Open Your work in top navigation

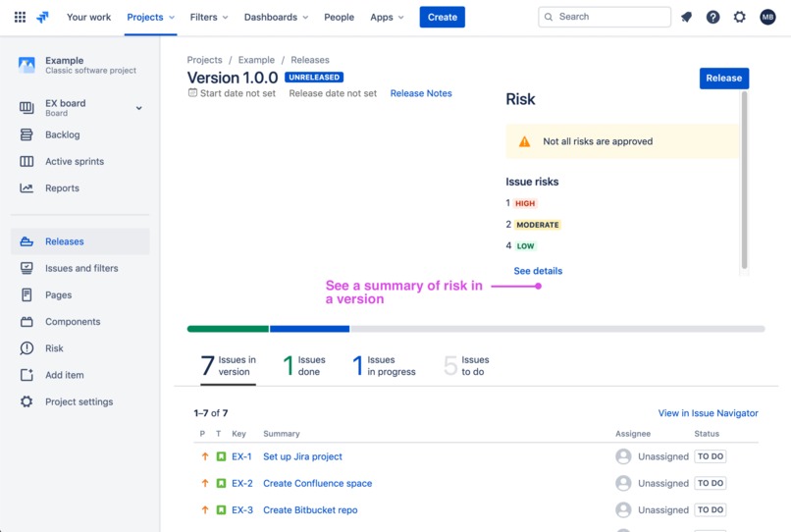point(88,17)
